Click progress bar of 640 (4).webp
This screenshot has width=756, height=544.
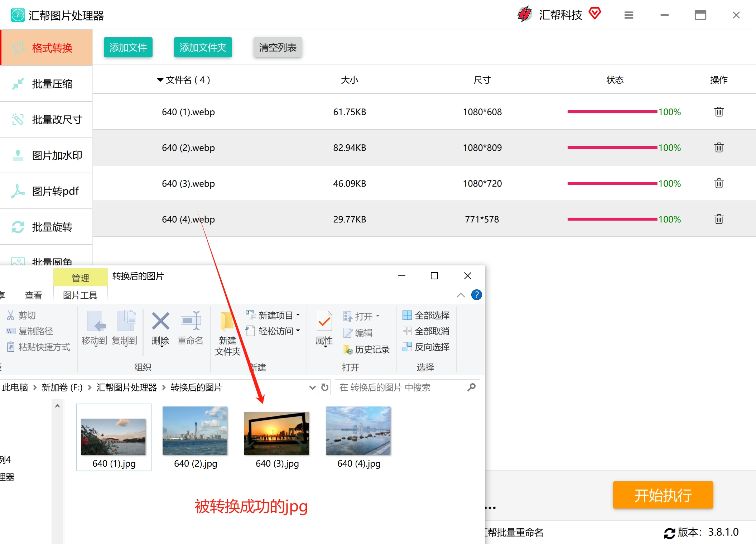click(x=612, y=219)
